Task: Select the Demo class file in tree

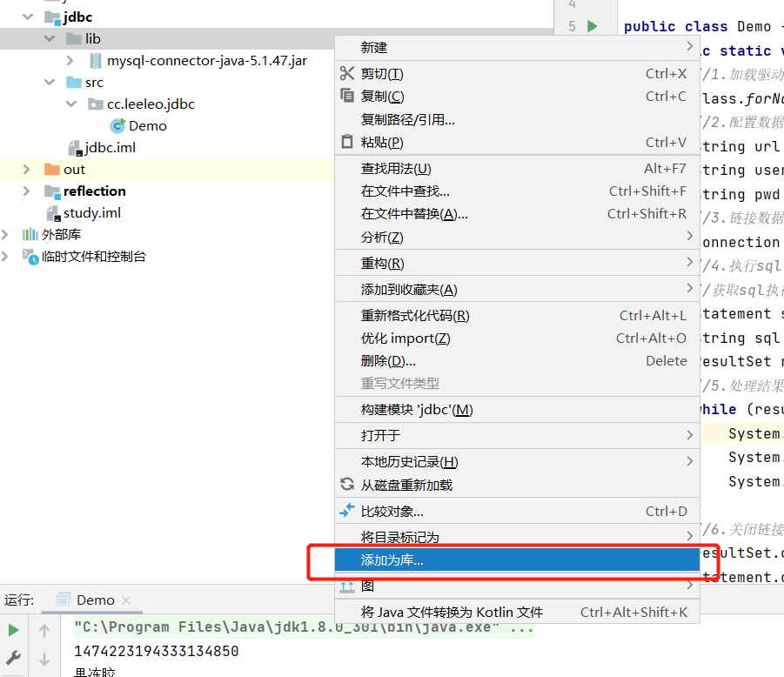Action: coord(147,126)
